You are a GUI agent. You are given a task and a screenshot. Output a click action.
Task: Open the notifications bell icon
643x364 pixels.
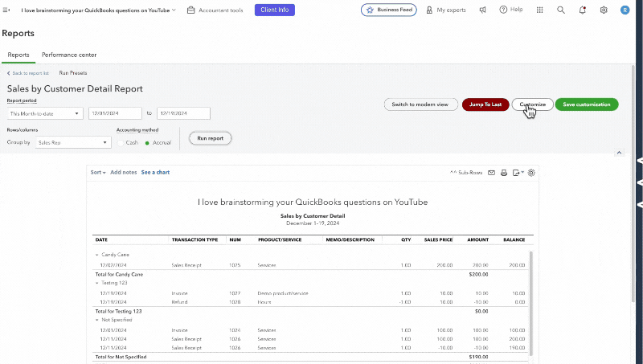582,10
